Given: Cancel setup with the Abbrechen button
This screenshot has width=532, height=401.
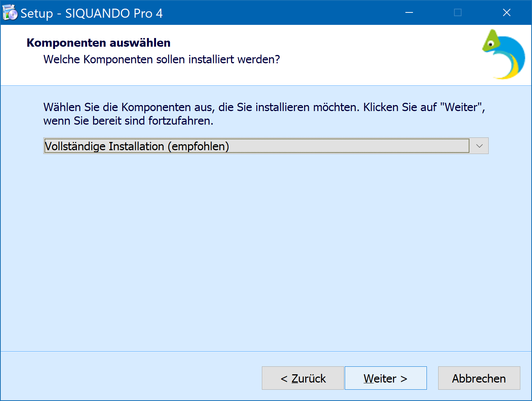Looking at the screenshot, I should (x=479, y=378).
